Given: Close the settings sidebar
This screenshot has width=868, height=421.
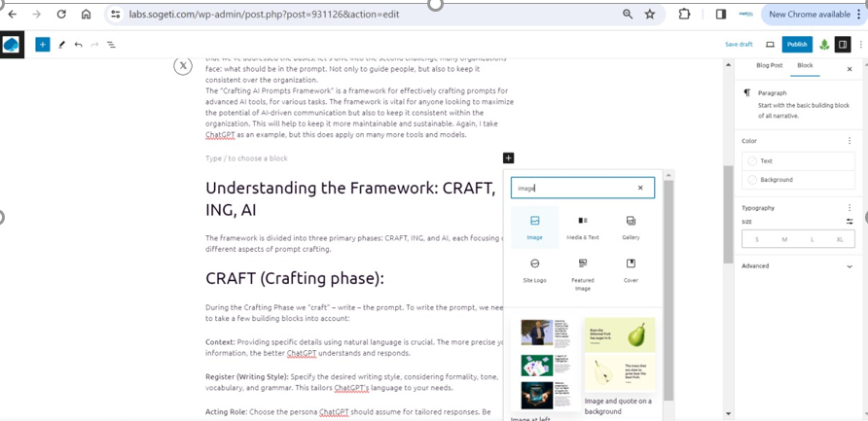Looking at the screenshot, I should pos(850,69).
